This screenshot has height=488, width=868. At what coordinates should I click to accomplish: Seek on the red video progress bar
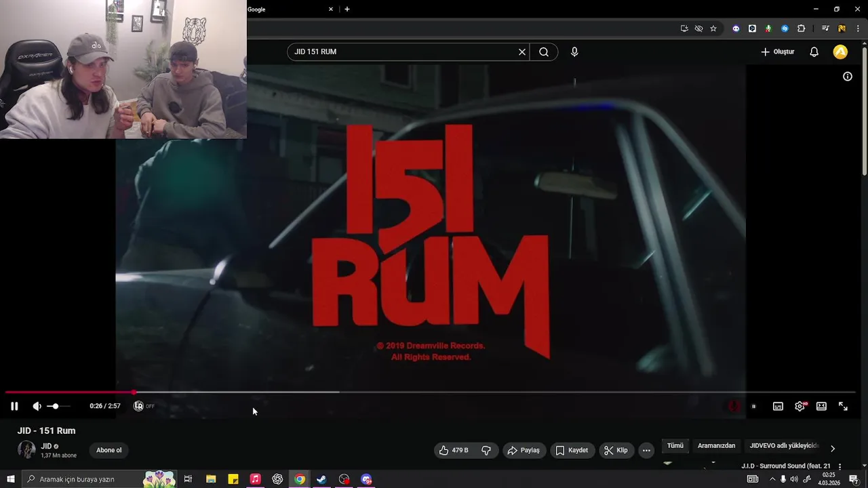[x=430, y=392]
